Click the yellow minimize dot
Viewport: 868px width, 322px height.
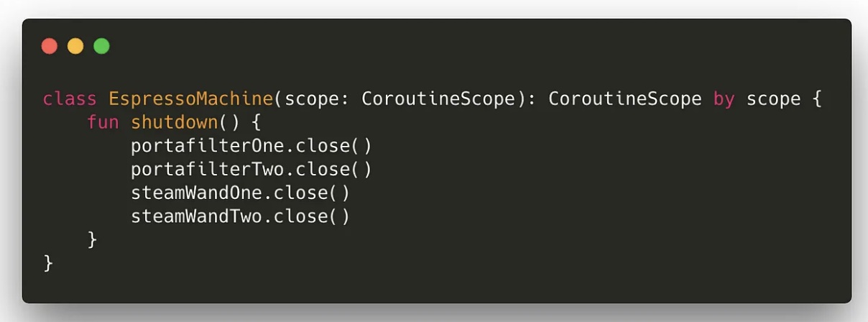click(x=75, y=47)
